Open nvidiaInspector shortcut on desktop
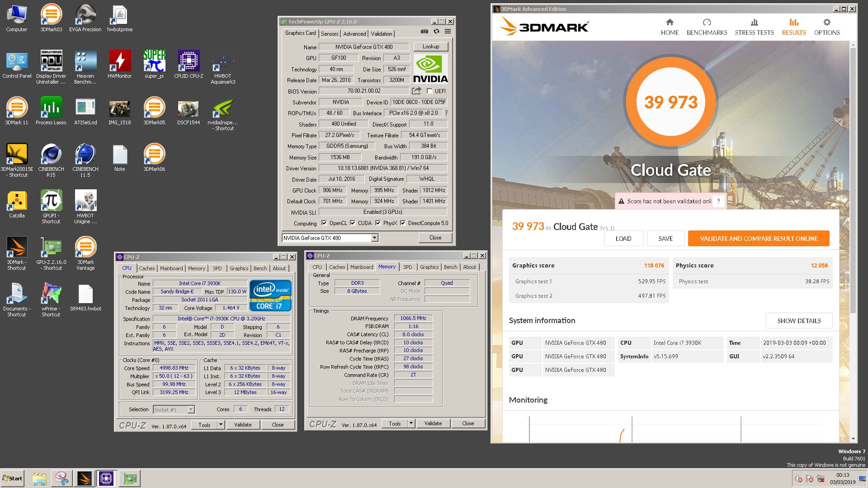This screenshot has width=868, height=488. [x=223, y=113]
